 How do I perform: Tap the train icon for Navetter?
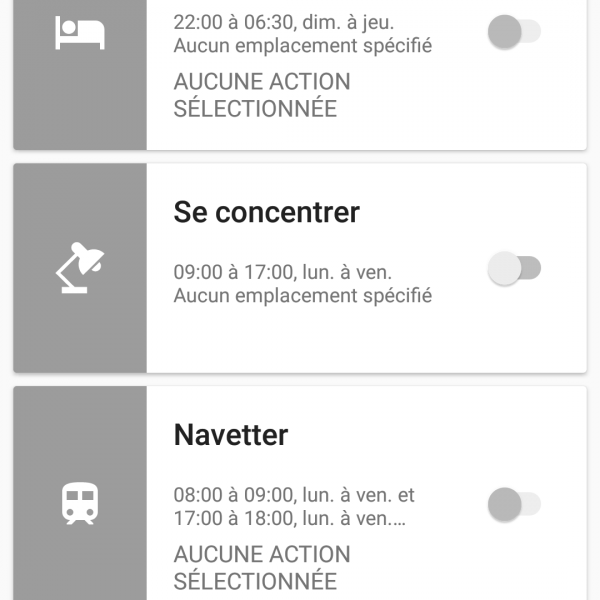point(79,504)
